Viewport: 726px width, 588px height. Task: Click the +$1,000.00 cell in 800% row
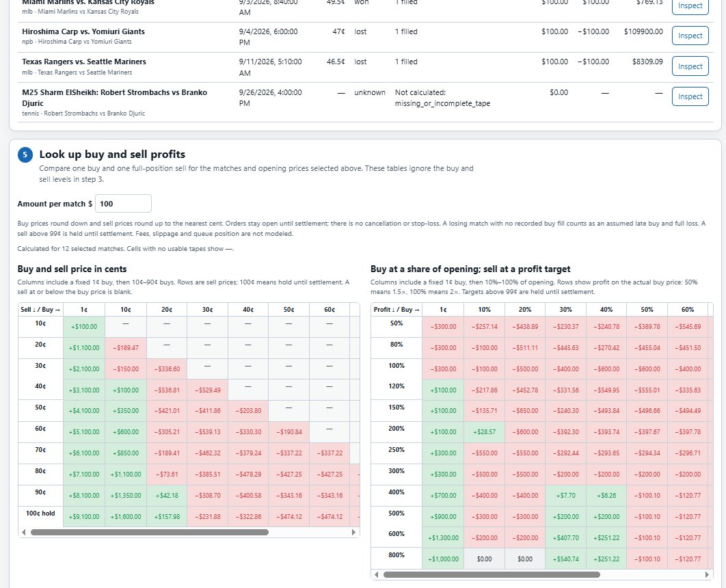(443, 559)
